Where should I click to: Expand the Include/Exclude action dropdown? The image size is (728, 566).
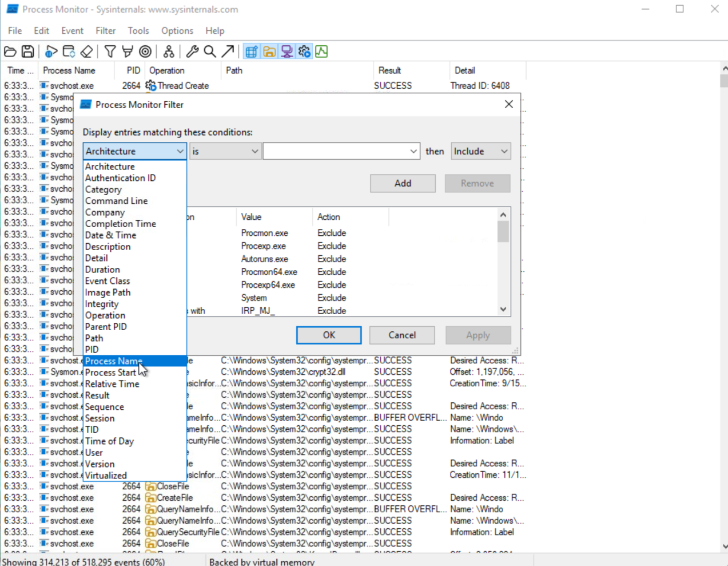[480, 151]
